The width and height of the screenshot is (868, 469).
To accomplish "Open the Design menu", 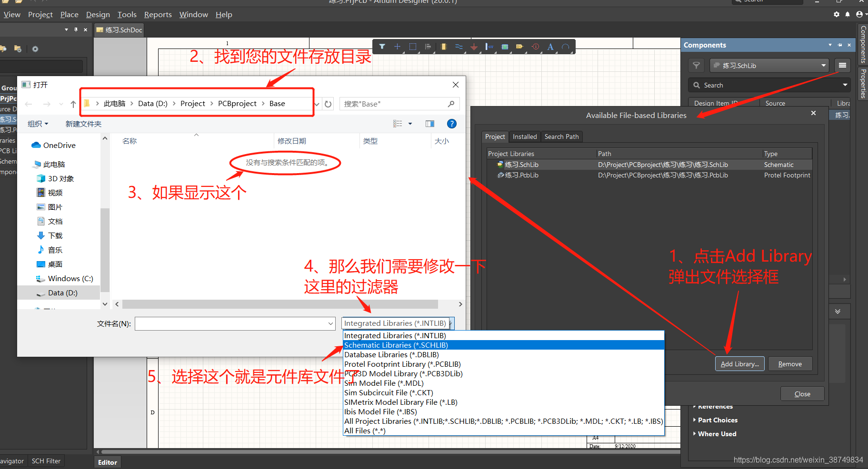I will coord(98,15).
